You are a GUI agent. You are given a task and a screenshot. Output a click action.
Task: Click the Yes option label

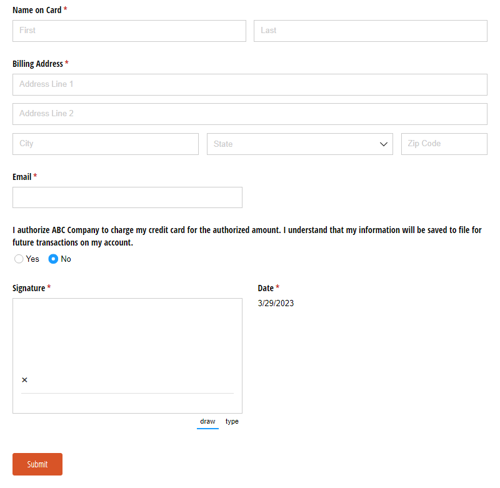coord(32,259)
